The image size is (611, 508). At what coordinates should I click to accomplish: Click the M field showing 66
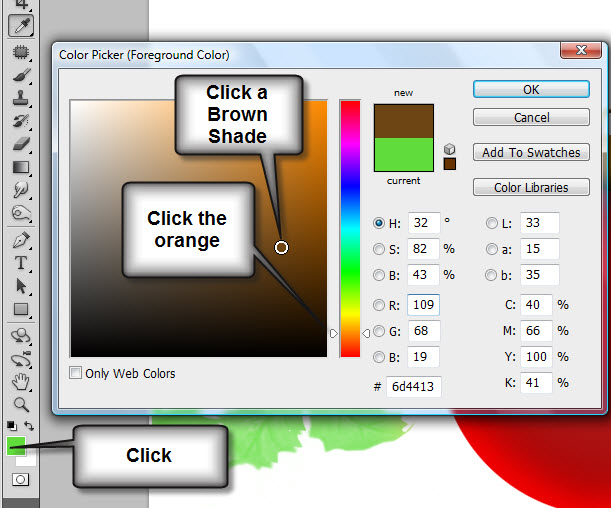click(536, 331)
